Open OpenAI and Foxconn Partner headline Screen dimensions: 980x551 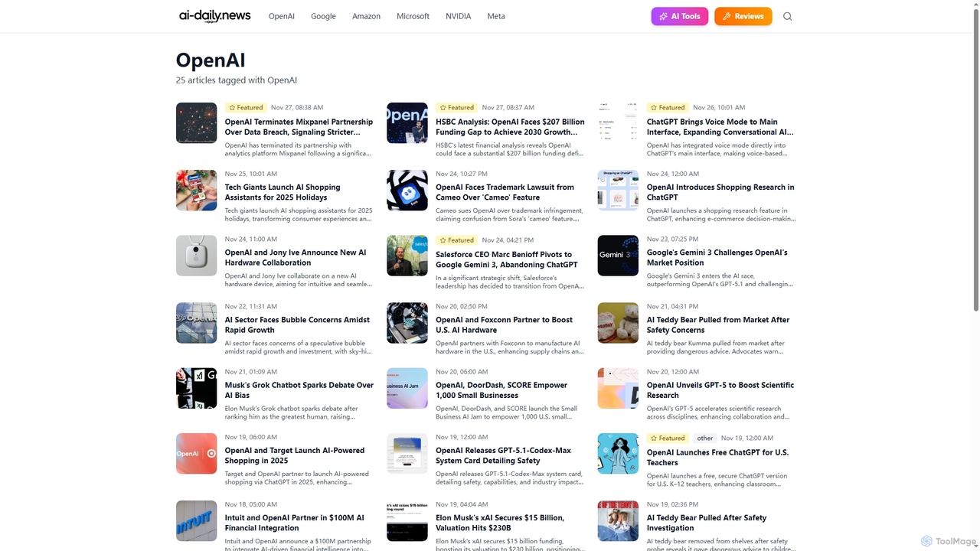tap(505, 325)
